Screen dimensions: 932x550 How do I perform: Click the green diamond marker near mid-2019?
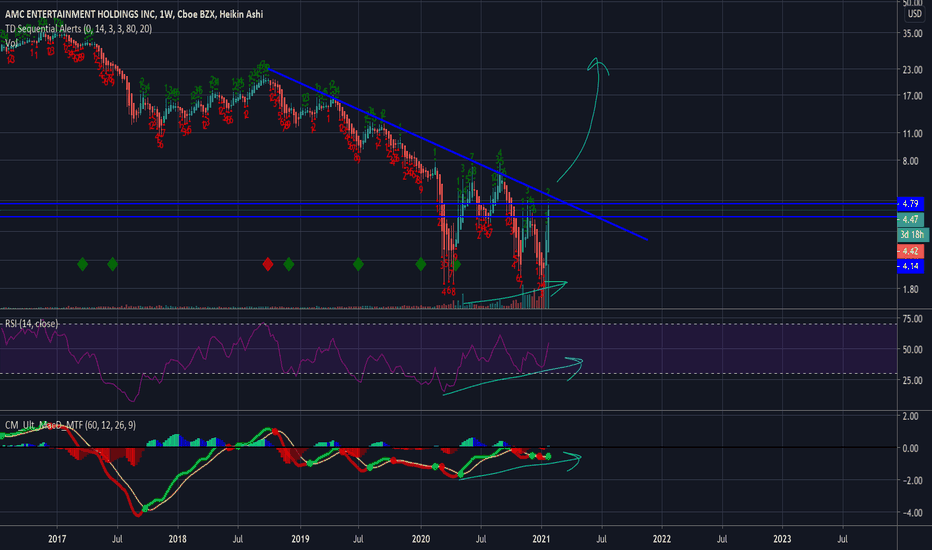pyautogui.click(x=358, y=264)
